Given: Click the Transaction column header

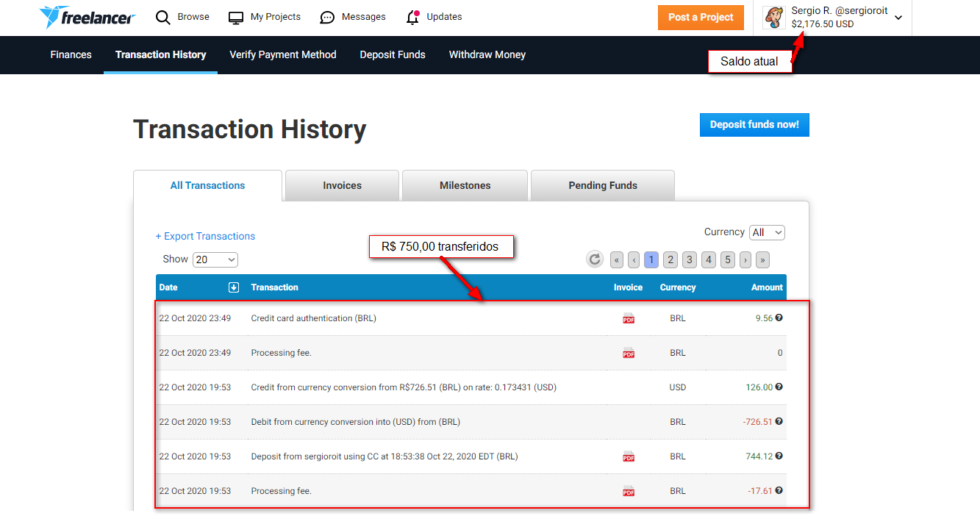Looking at the screenshot, I should pyautogui.click(x=274, y=287).
